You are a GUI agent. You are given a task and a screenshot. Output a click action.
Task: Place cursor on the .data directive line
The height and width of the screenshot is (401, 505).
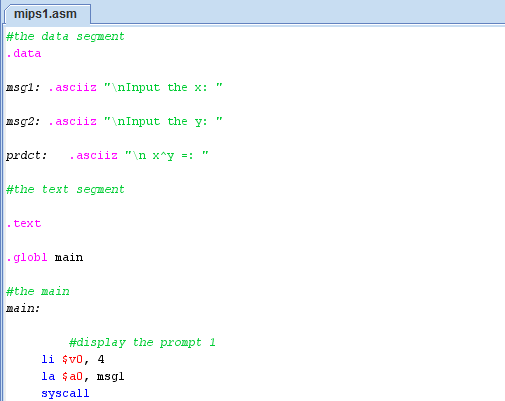24,53
